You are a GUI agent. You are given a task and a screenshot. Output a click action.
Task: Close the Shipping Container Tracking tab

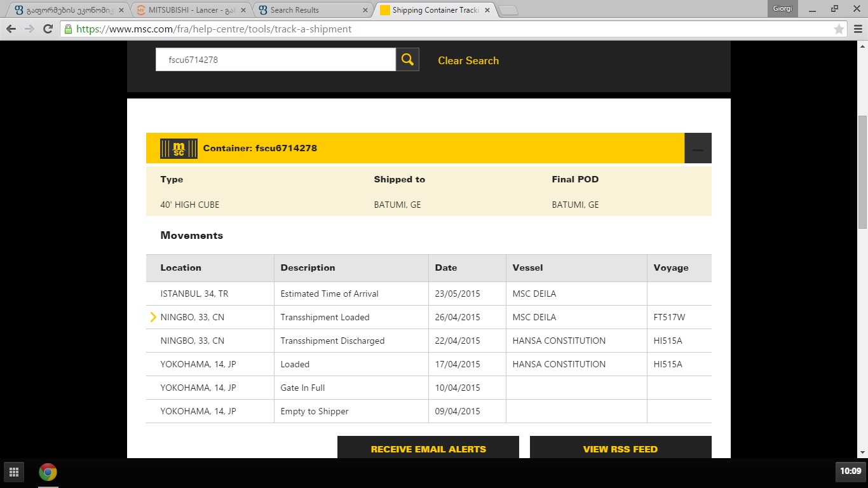coord(487,10)
